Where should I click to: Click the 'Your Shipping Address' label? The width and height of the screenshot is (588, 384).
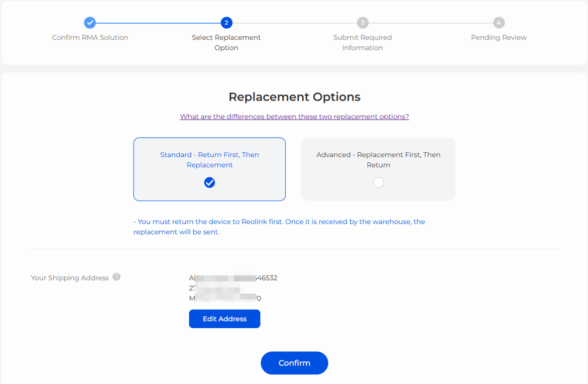tap(70, 278)
